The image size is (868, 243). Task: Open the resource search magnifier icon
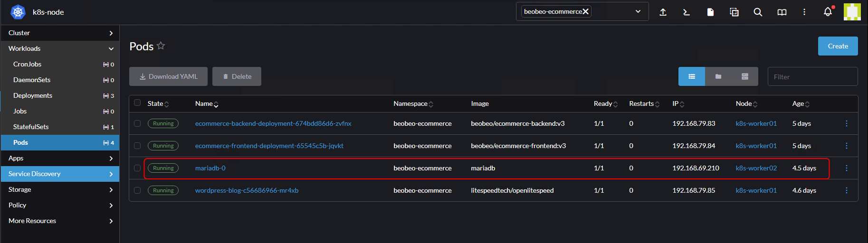758,12
